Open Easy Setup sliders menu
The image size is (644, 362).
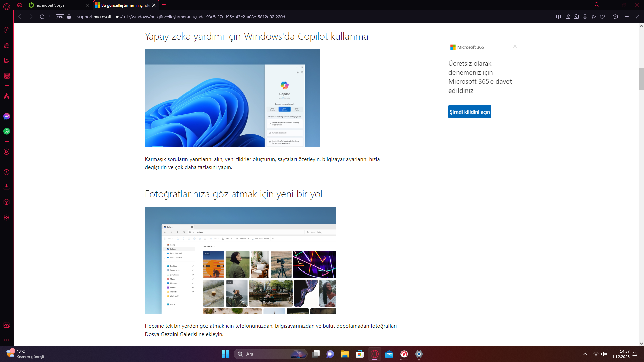626,17
